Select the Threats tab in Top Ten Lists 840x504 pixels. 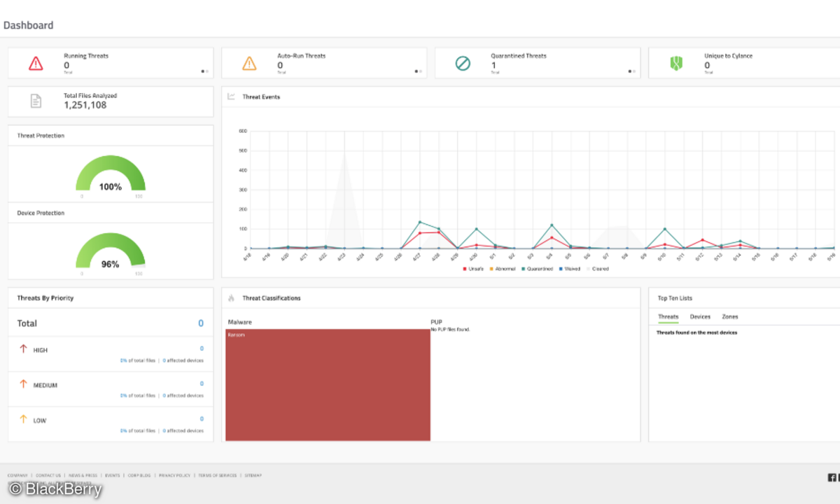(x=668, y=317)
